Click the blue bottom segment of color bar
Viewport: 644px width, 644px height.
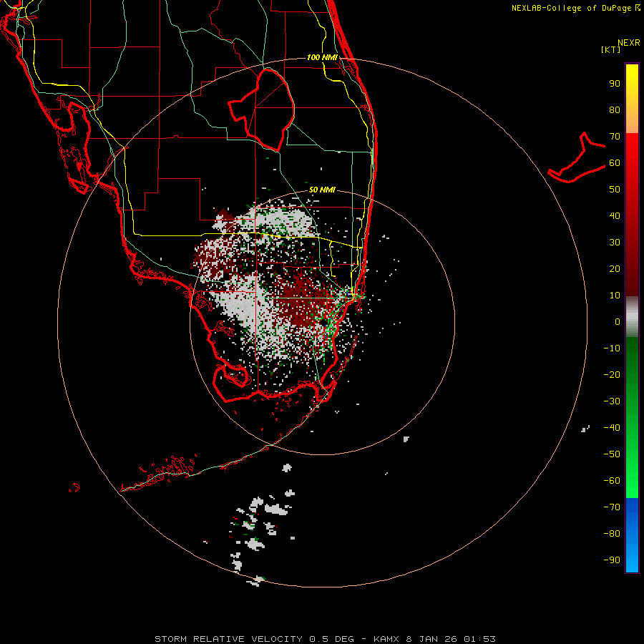point(632,535)
